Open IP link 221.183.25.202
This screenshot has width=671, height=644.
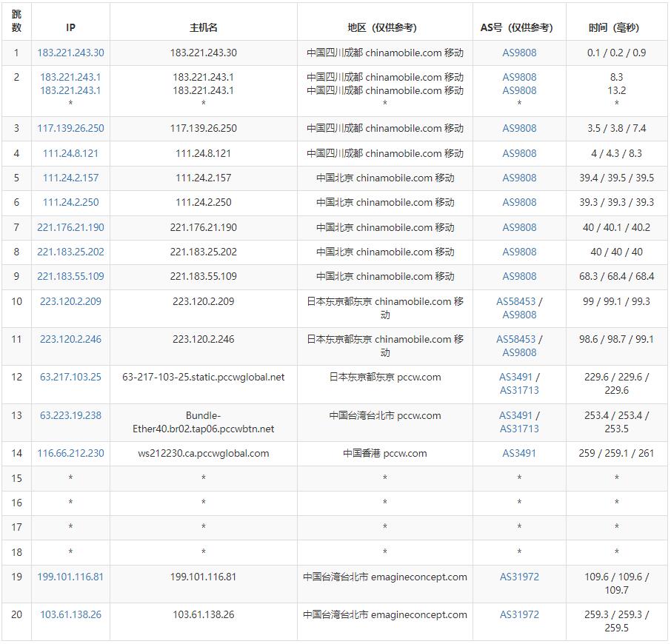point(70,252)
